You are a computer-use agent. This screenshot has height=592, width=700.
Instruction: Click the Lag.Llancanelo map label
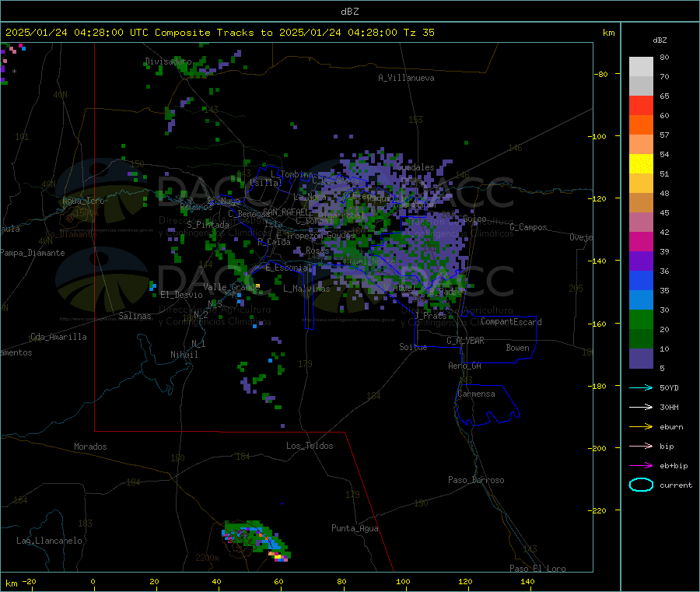click(49, 541)
